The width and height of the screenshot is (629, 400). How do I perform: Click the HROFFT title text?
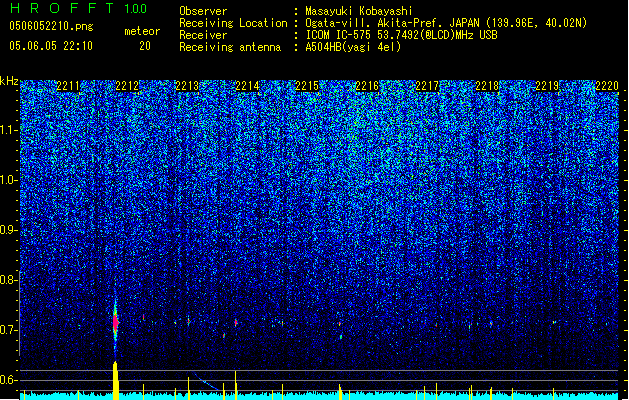coord(62,8)
